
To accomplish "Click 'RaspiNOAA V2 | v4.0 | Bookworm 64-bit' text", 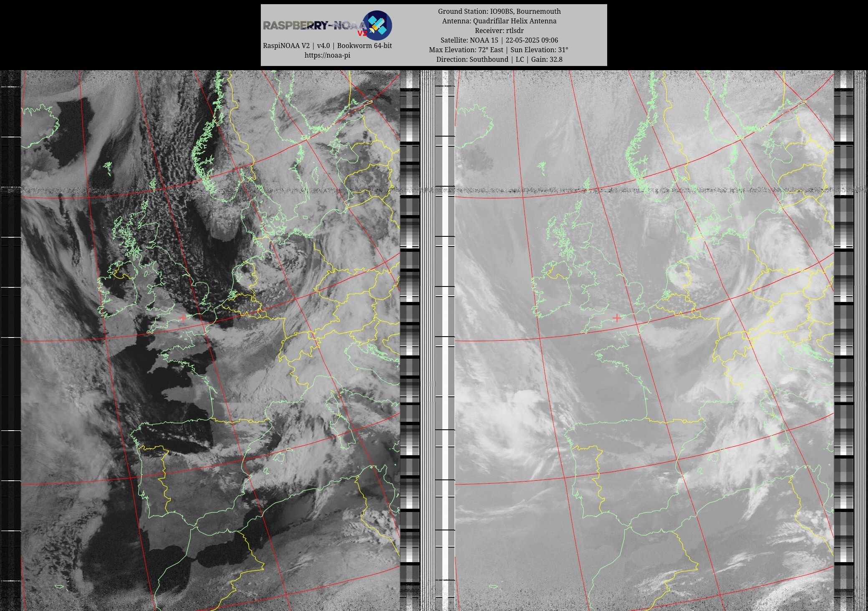I will tap(327, 46).
